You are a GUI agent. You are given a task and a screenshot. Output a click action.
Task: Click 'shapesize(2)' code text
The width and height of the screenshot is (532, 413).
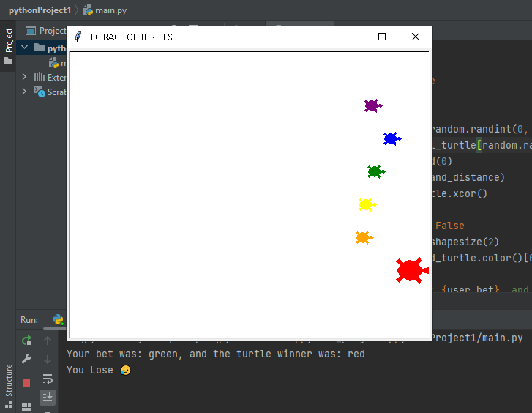tap(466, 242)
